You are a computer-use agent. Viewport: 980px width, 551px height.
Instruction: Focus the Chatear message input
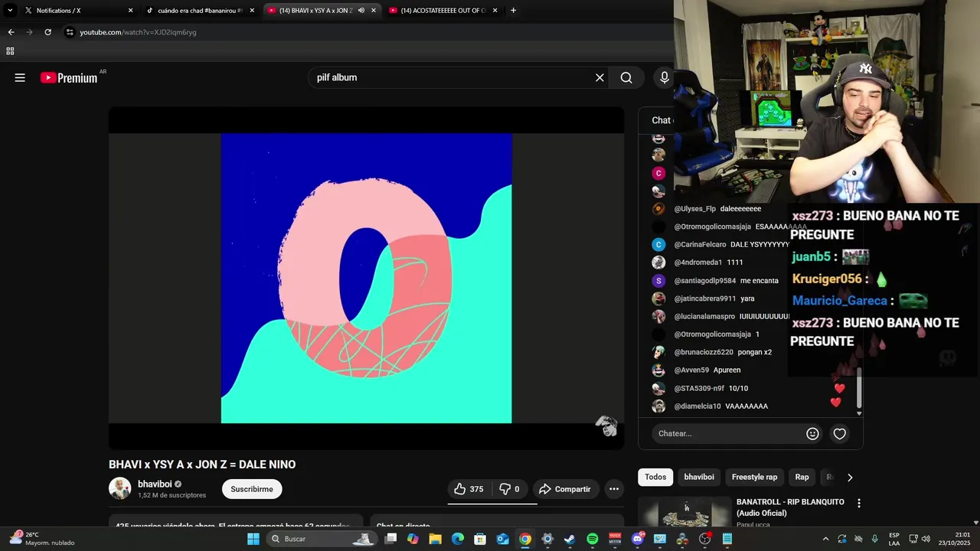tap(727, 434)
